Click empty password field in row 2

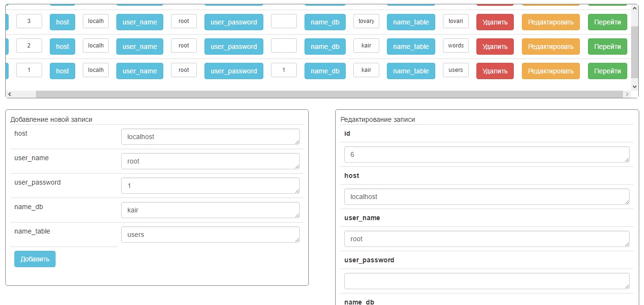click(284, 46)
